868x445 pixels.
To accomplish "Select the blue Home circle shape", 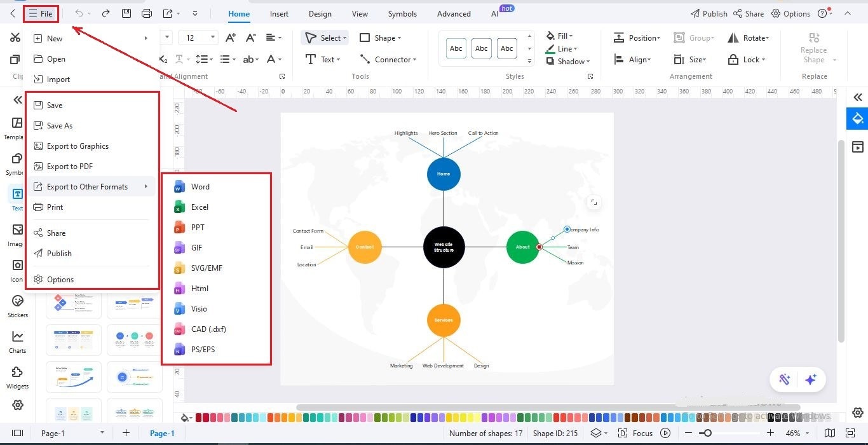I will click(x=444, y=174).
